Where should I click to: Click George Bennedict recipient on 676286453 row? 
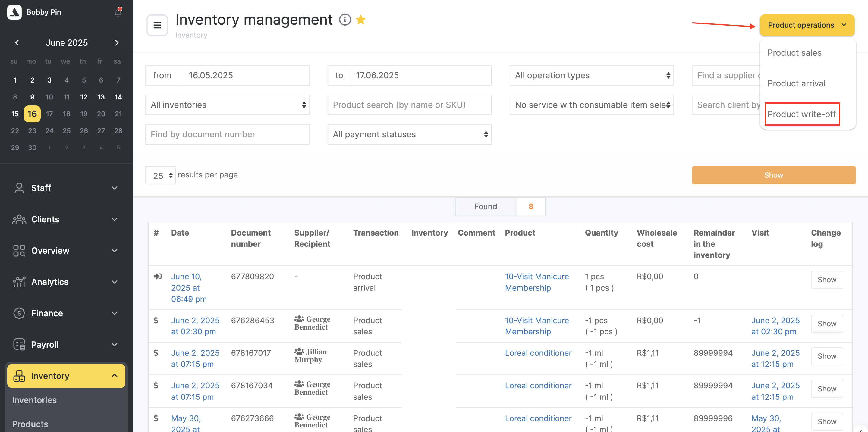coord(312,323)
